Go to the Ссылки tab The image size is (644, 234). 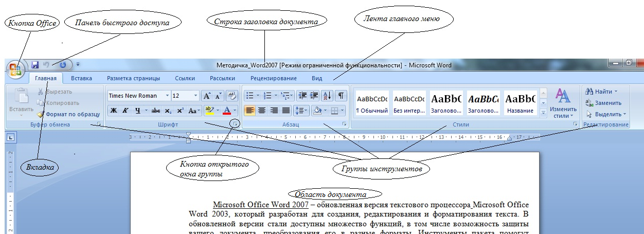pyautogui.click(x=185, y=78)
